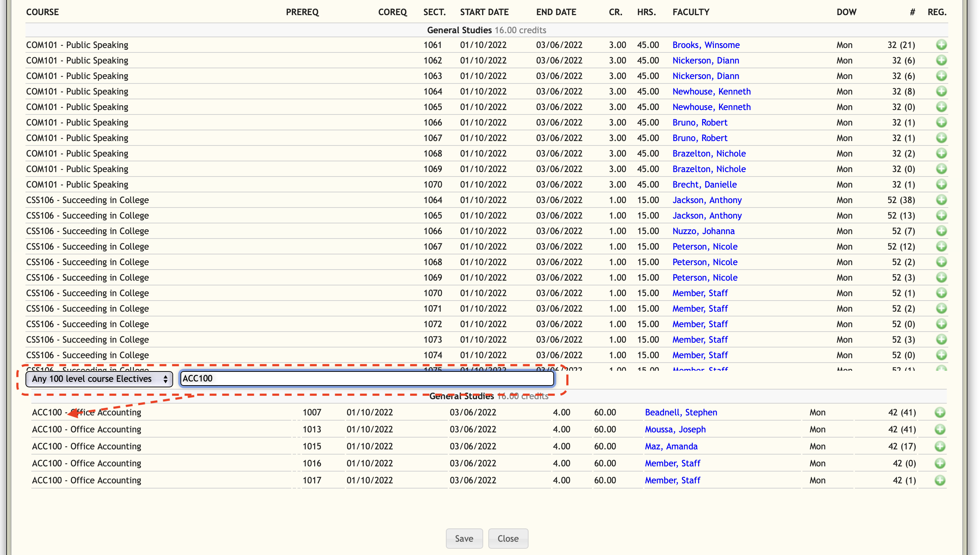Add COM101 section 1070 Brecht plus icon
Screen dimensions: 980x555
pyautogui.click(x=941, y=185)
